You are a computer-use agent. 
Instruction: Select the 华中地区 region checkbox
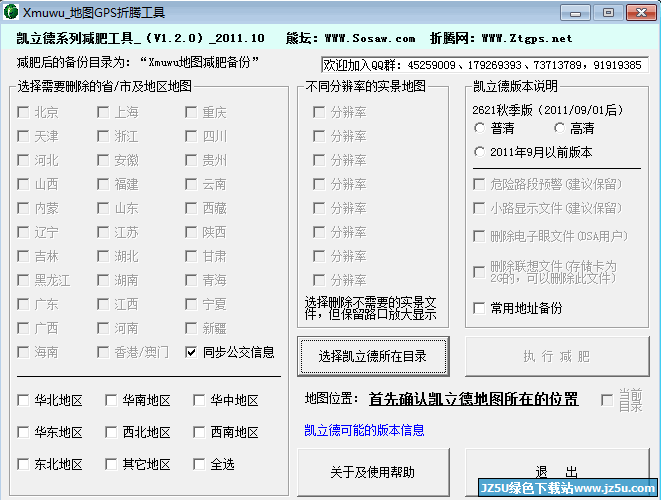199,401
